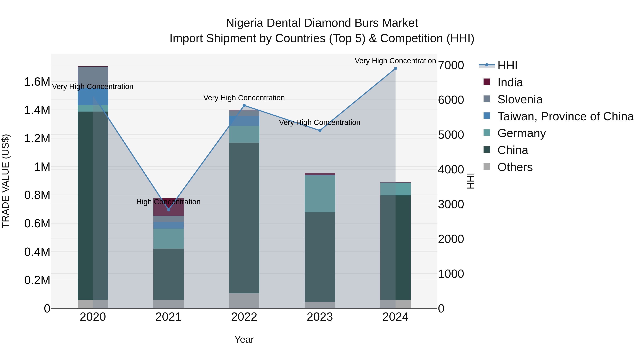This screenshot has height=362, width=644.
Task: Click the 5000 right axis tick
Action: click(x=451, y=135)
